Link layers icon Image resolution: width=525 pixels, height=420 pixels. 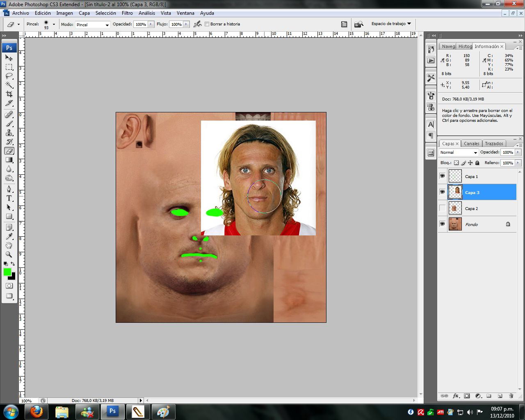(x=444, y=396)
